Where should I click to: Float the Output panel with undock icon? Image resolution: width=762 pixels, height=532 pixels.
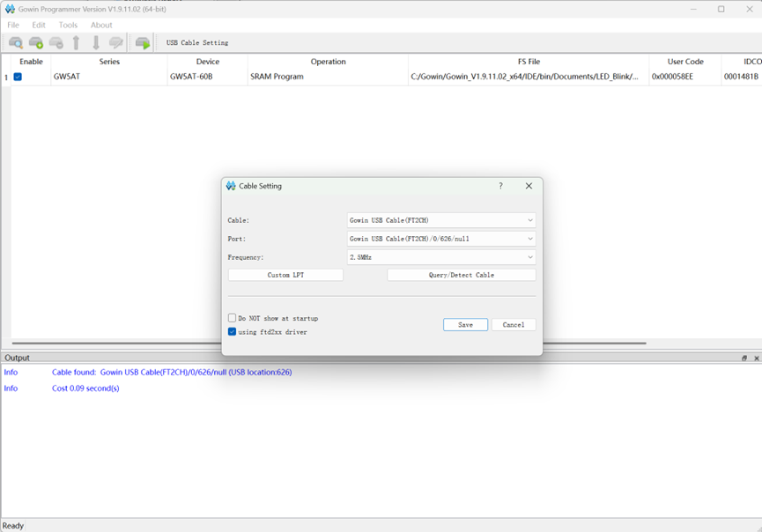tap(744, 358)
